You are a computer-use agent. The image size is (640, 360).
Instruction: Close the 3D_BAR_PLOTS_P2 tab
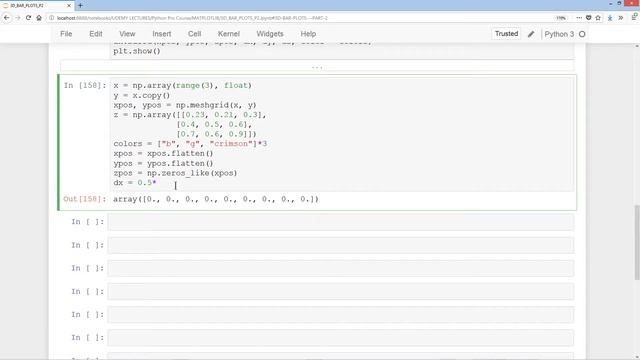pos(69,6)
